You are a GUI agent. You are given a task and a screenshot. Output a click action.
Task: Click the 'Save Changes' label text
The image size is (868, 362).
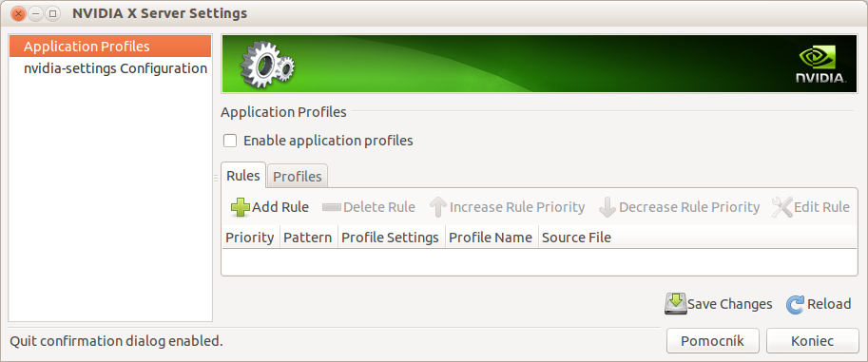coord(729,304)
